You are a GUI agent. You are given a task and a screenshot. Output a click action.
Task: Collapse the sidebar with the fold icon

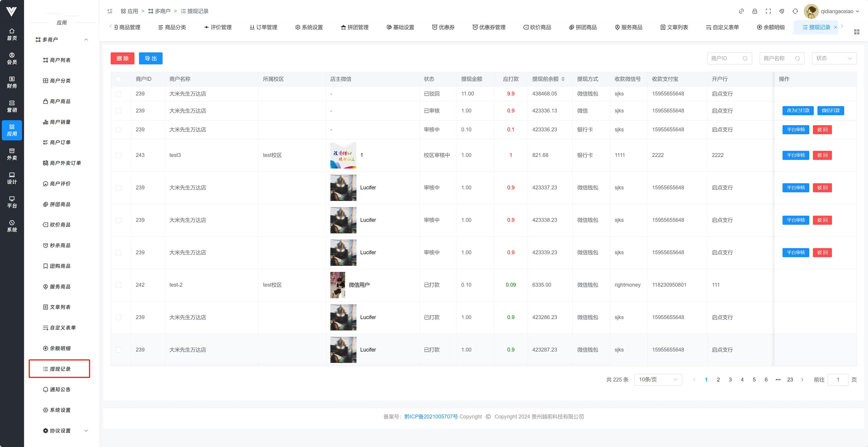tap(110, 11)
